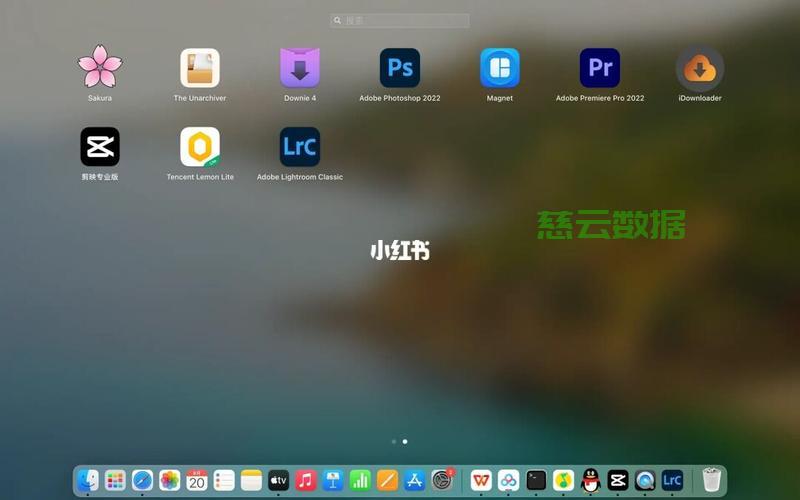Viewport: 800px width, 500px height.
Task: Click the Launchpad search field
Action: (400, 20)
